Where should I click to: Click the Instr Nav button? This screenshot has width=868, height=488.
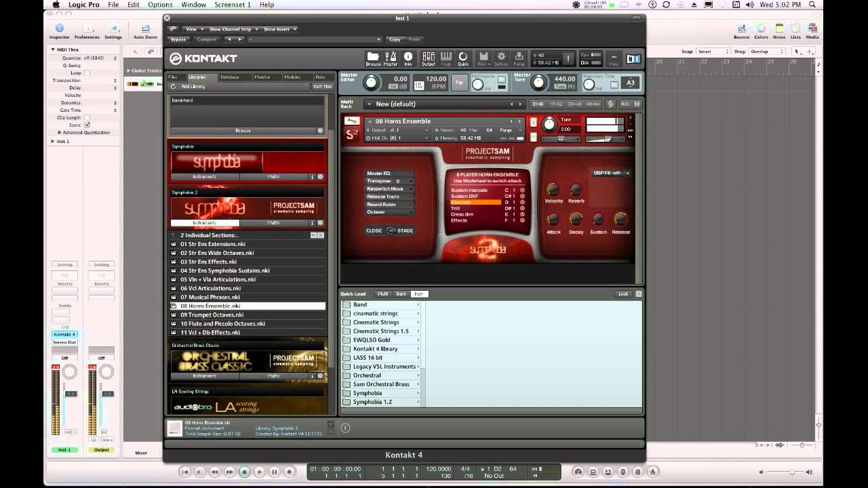[x=322, y=86]
